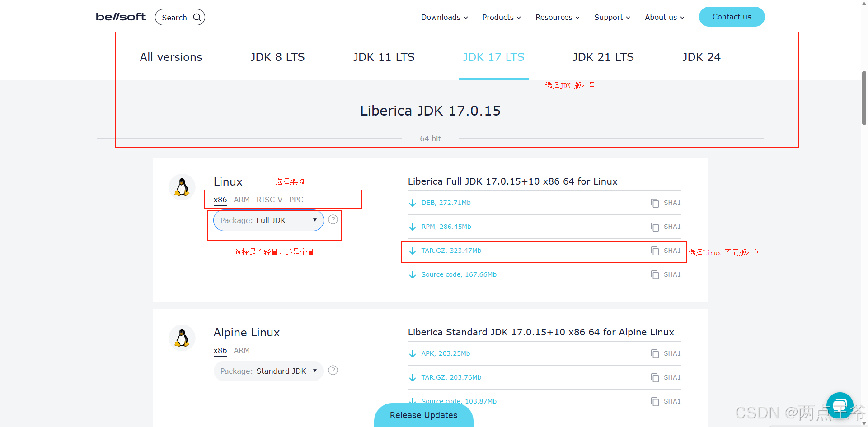Click download arrow icon for TAR.GZ, 323.47Mb
The height and width of the screenshot is (427, 868).
point(413,251)
